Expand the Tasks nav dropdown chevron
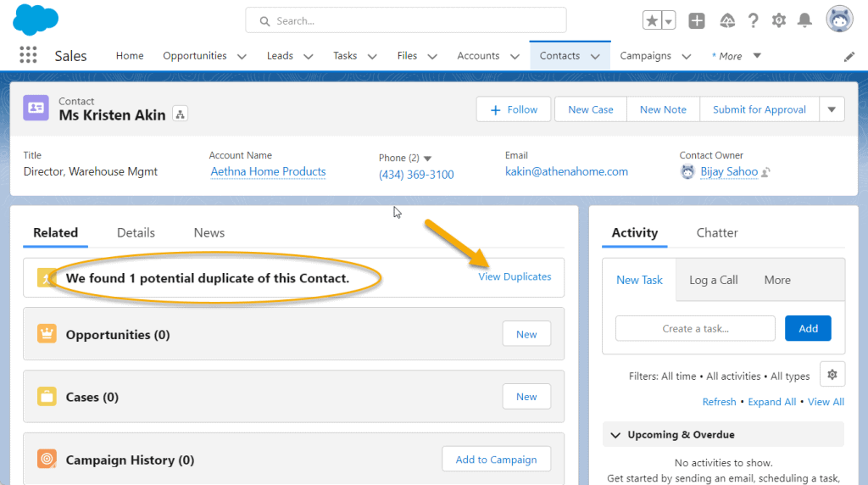Screen dimensions: 868x485 point(373,57)
